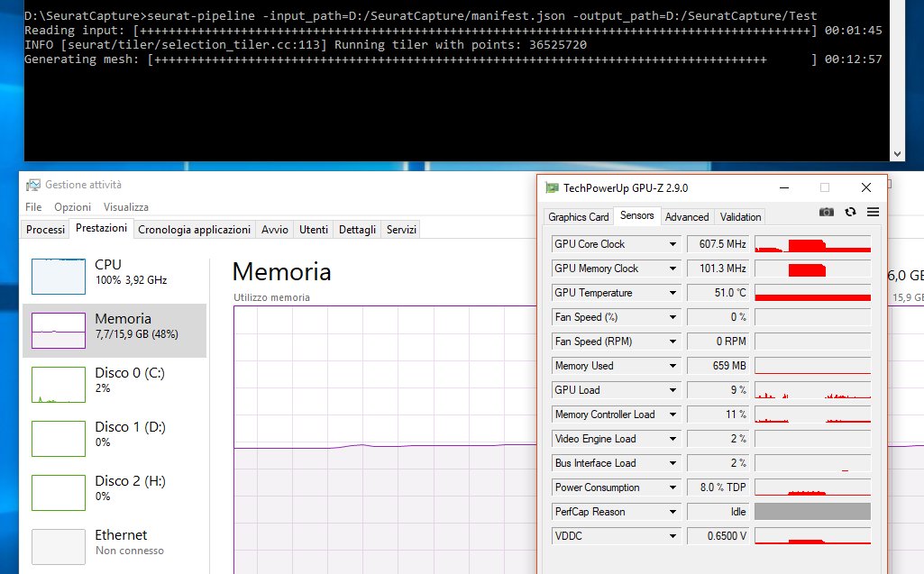Click the gray PerfCap Reason bar
This screenshot has width=924, height=574.
pos(812,512)
